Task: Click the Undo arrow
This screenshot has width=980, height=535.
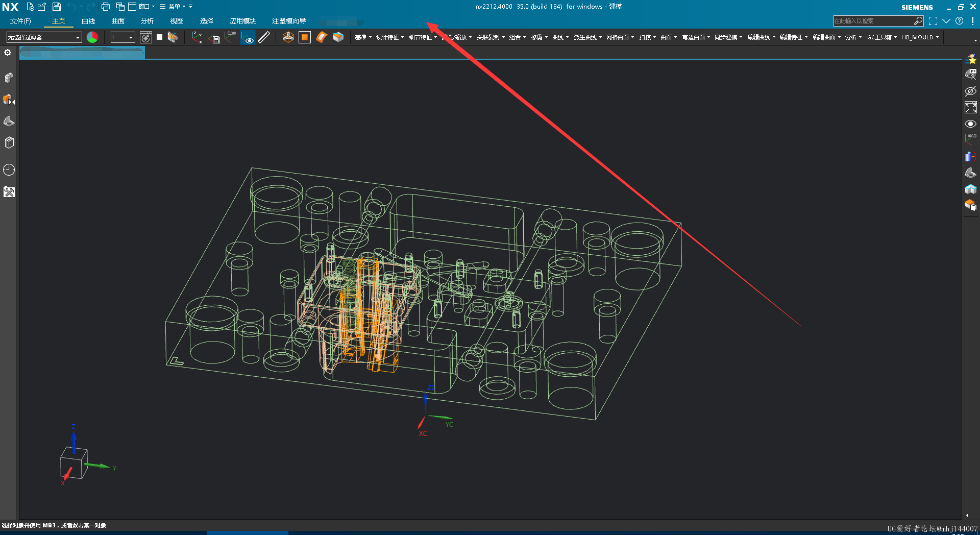Action: [x=71, y=7]
